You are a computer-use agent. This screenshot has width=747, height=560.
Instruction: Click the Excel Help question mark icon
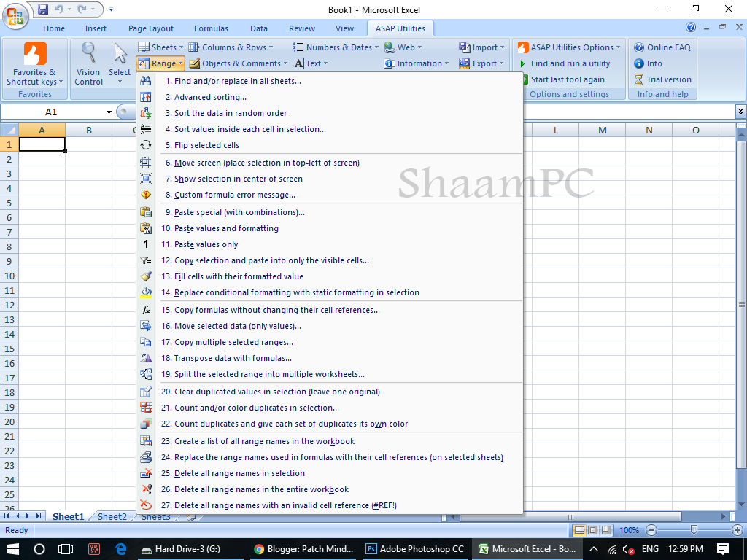[x=691, y=27]
